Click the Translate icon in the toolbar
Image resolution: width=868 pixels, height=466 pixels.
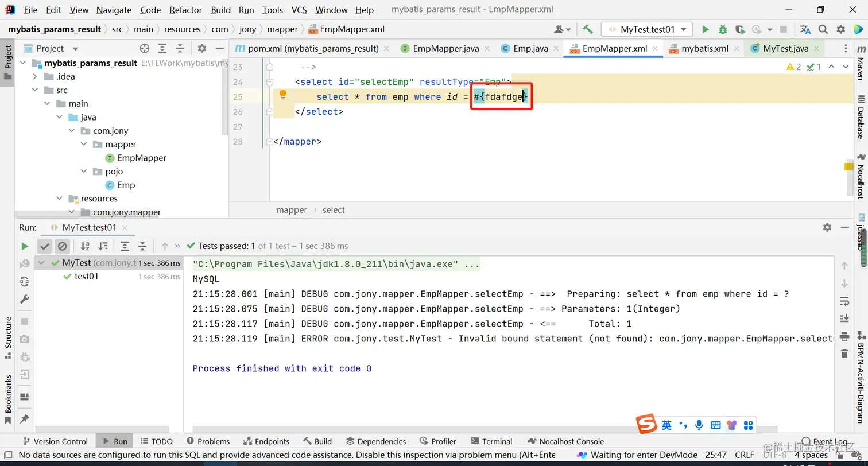[805, 29]
